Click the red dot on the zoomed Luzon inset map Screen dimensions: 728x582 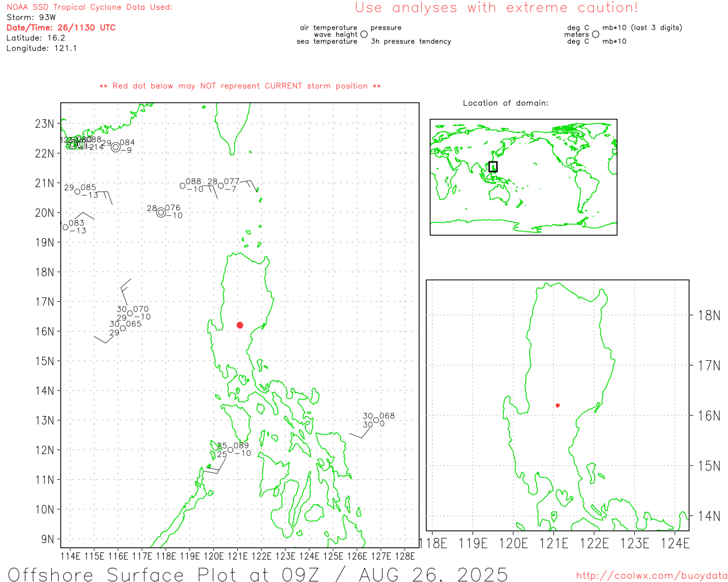point(557,405)
